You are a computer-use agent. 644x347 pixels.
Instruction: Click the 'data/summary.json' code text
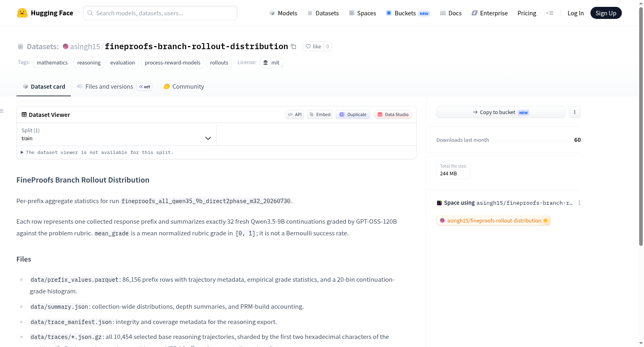60,307
